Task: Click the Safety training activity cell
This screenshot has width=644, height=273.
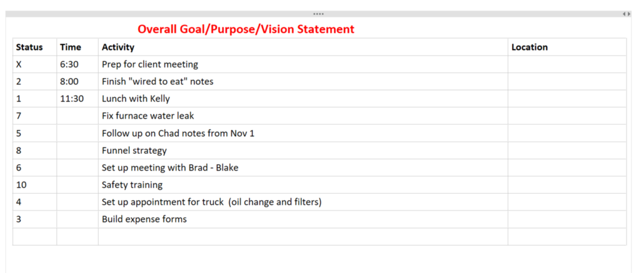Action: click(x=303, y=185)
